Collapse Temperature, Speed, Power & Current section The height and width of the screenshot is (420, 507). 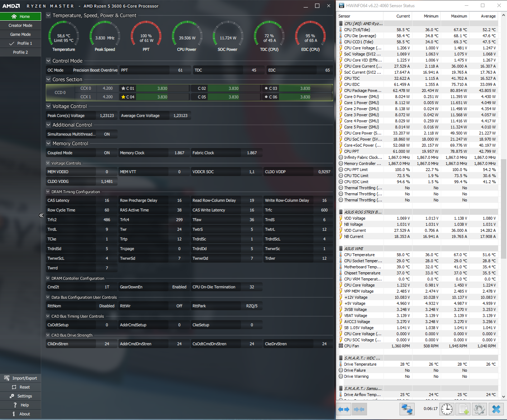[x=48, y=15]
